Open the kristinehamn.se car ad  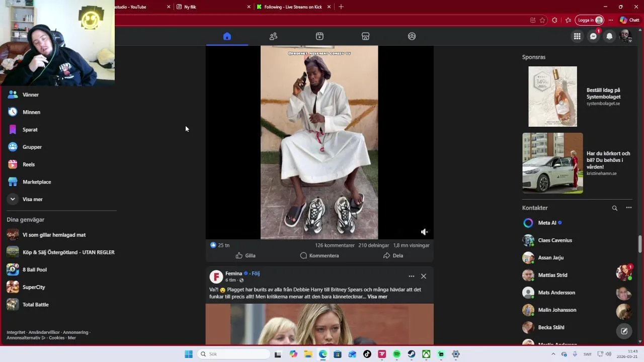577,163
